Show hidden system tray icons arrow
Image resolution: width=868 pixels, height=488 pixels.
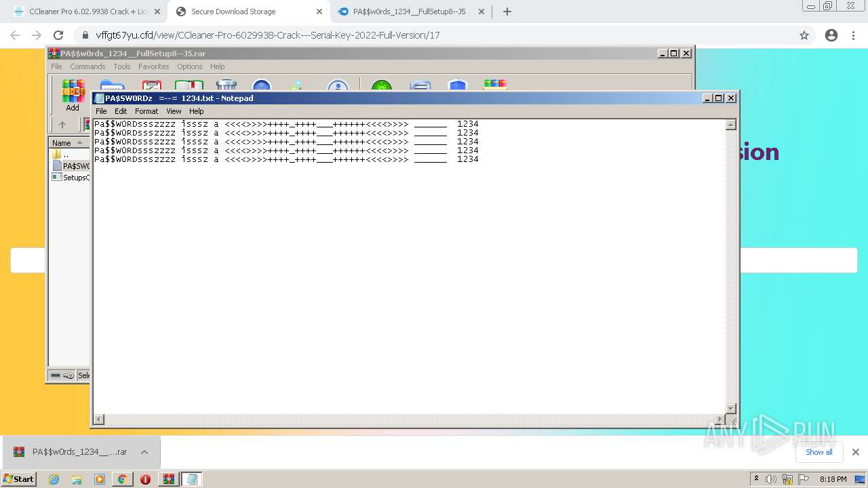tap(756, 479)
